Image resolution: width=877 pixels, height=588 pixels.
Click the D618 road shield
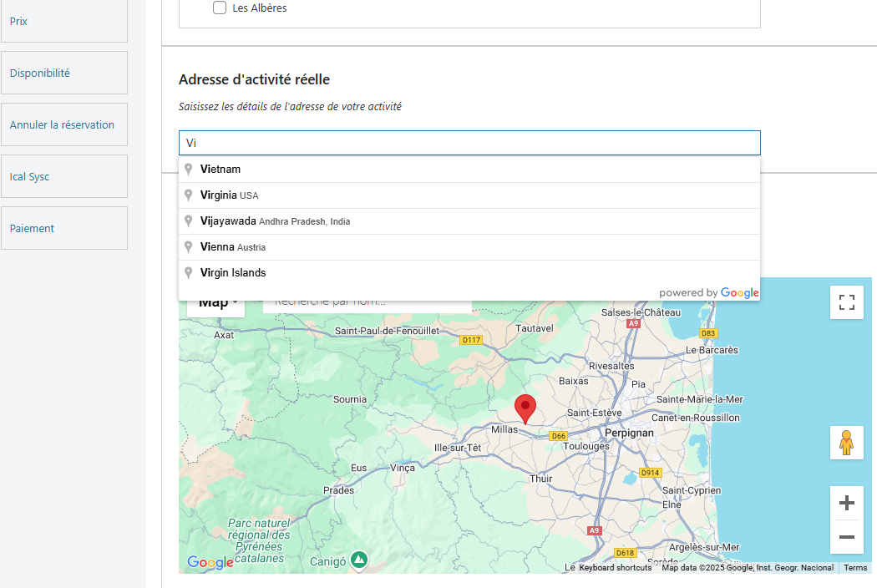click(x=625, y=553)
